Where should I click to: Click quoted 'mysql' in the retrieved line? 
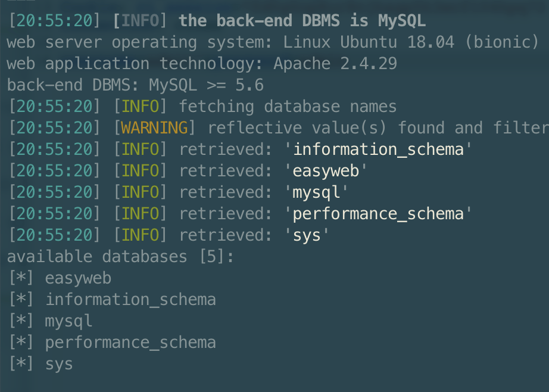pos(316,192)
